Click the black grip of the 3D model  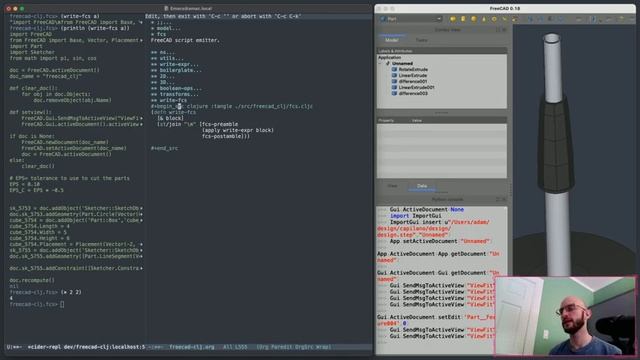click(x=555, y=143)
